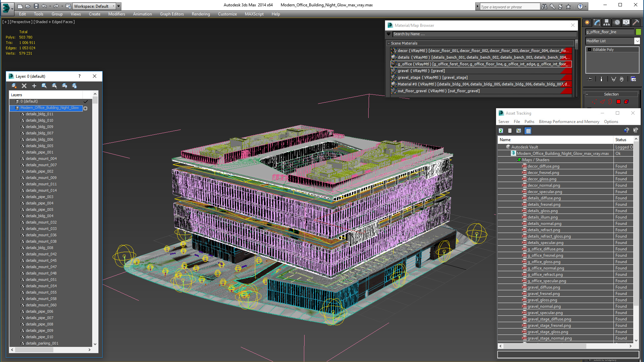This screenshot has height=362, width=644.
Task: Open Bitmap Performance and Memory menu
Action: [x=569, y=122]
